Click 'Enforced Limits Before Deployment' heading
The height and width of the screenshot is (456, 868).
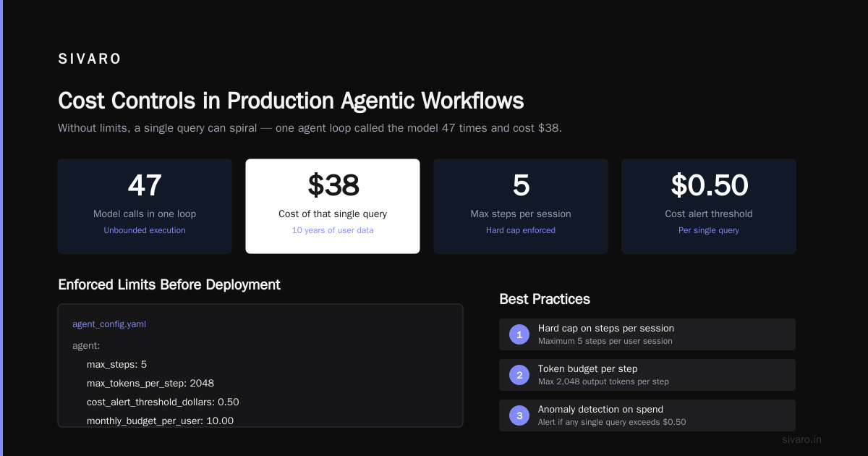pyautogui.click(x=169, y=284)
